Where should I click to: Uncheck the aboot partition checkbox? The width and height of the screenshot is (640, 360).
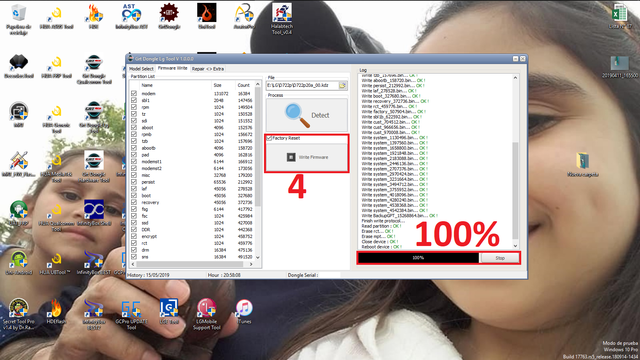[134, 127]
